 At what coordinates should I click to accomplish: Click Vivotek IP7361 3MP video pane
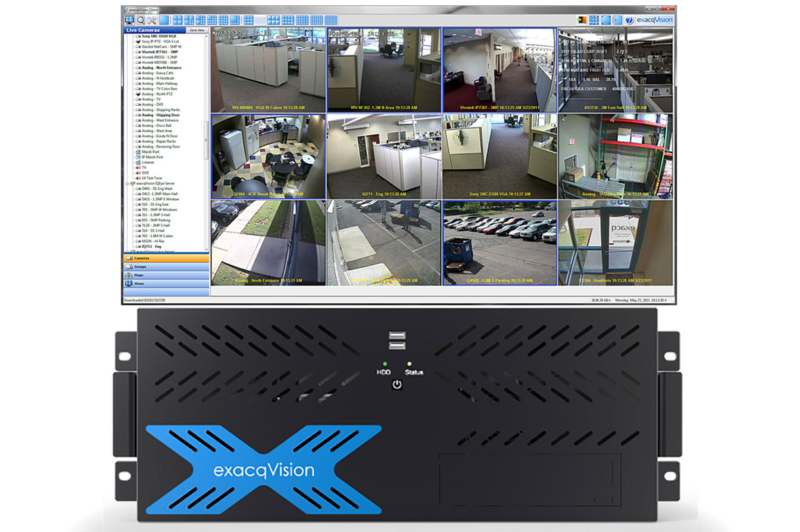pyautogui.click(x=499, y=70)
